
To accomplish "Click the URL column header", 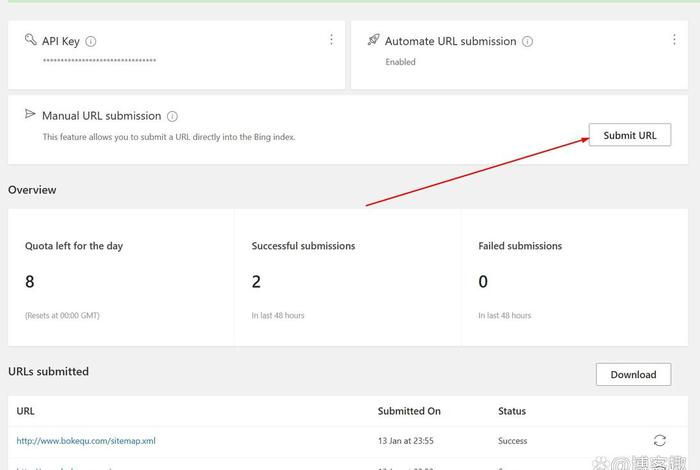I will tap(26, 411).
